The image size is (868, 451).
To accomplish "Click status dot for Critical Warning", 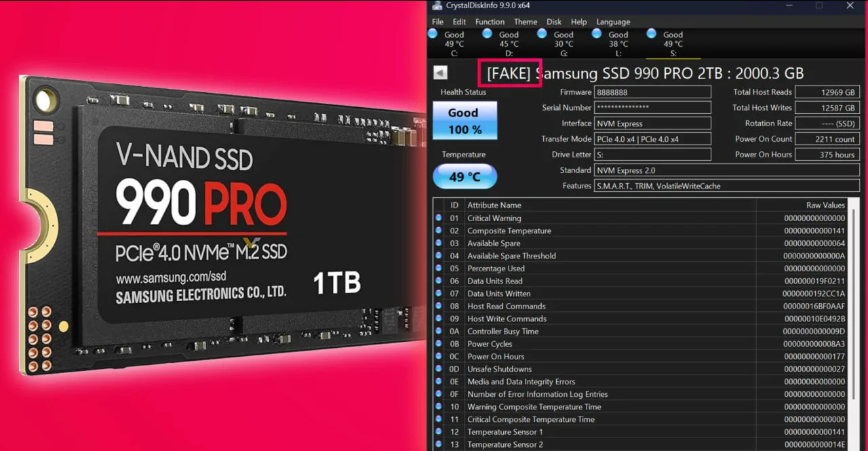I will tap(439, 218).
